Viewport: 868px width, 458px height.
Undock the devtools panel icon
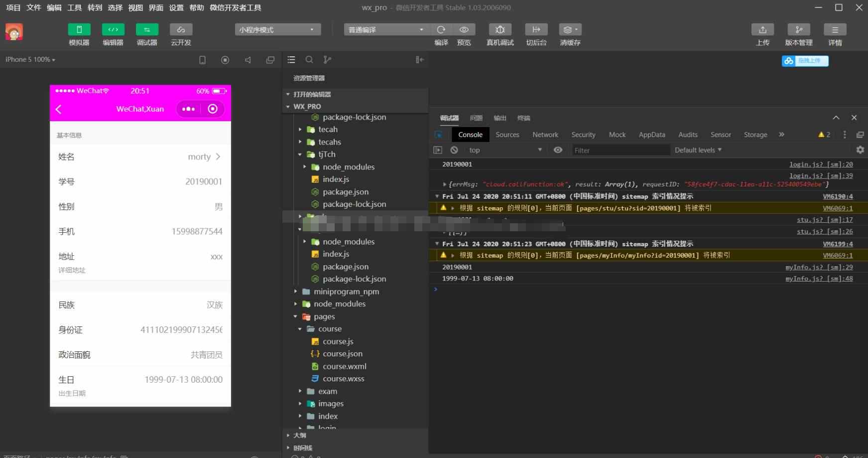tap(860, 135)
